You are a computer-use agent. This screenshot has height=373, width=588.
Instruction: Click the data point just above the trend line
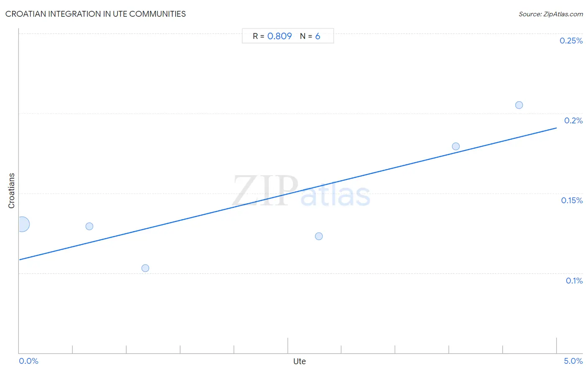(456, 146)
